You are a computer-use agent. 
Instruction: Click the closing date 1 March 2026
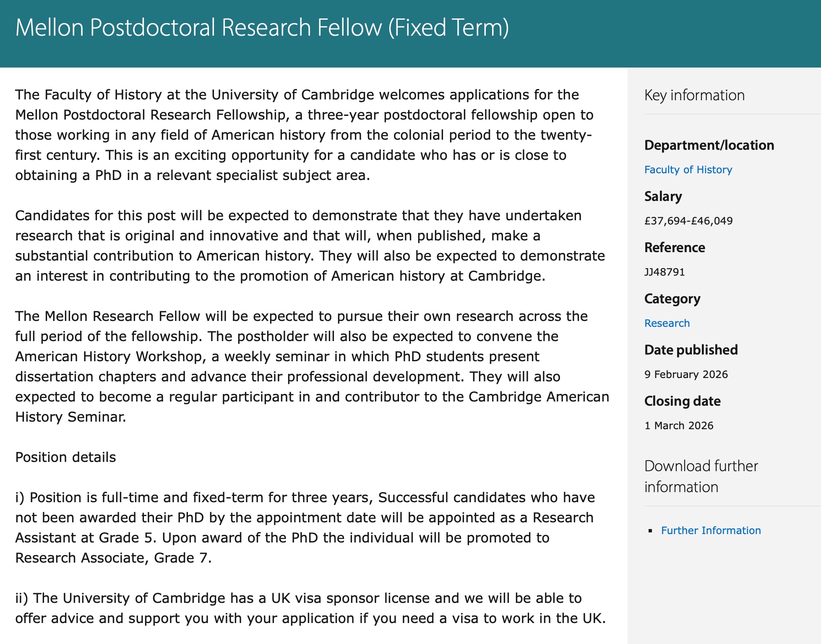pyautogui.click(x=679, y=425)
